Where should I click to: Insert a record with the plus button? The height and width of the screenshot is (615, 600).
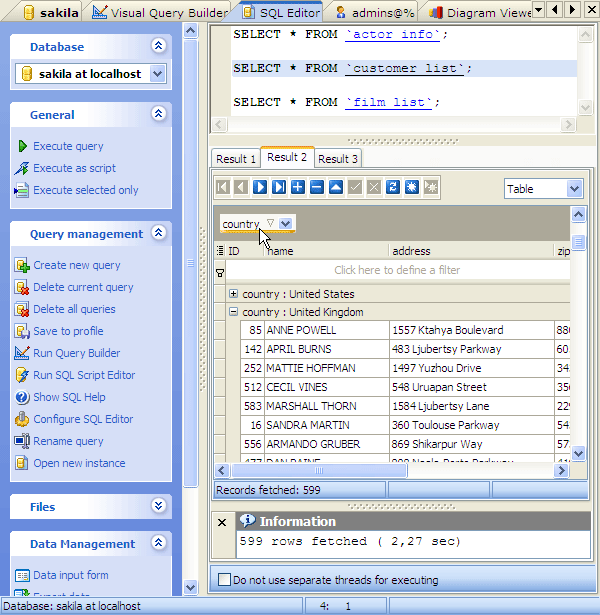[x=298, y=187]
